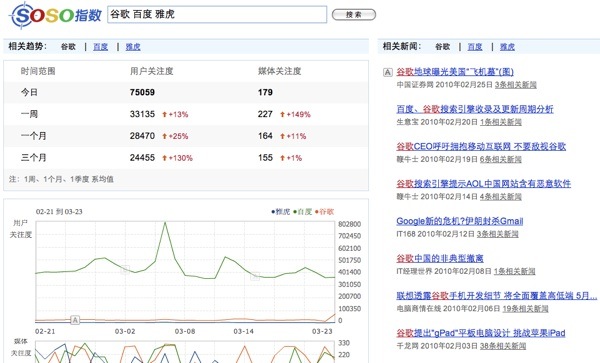Click the +1% change indicator

291,158
